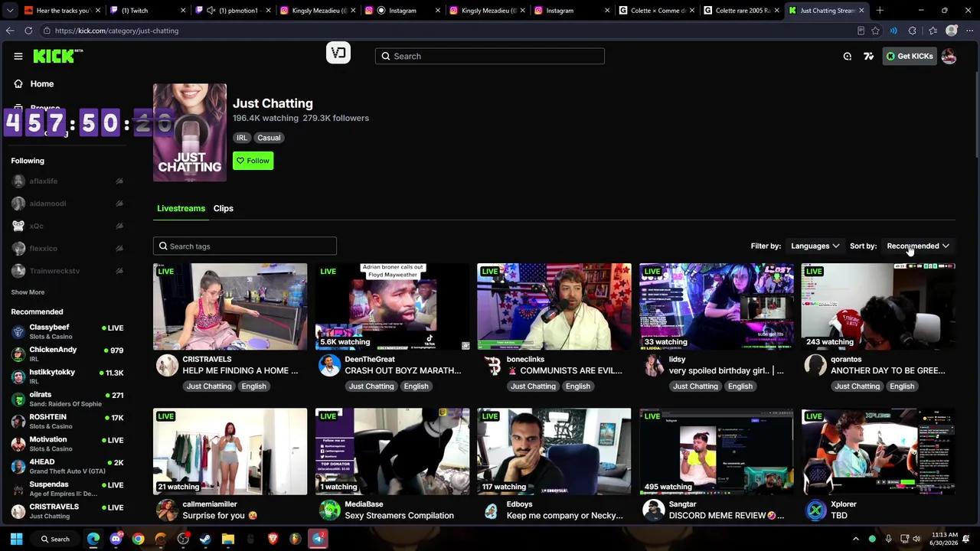Open Steam from the taskbar
This screenshot has width=980, height=551.
pyautogui.click(x=205, y=539)
